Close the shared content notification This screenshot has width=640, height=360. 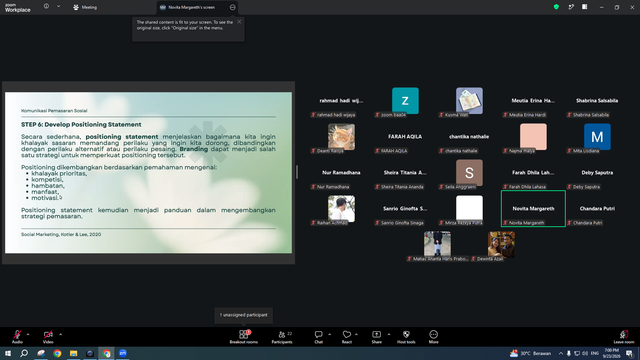(239, 22)
